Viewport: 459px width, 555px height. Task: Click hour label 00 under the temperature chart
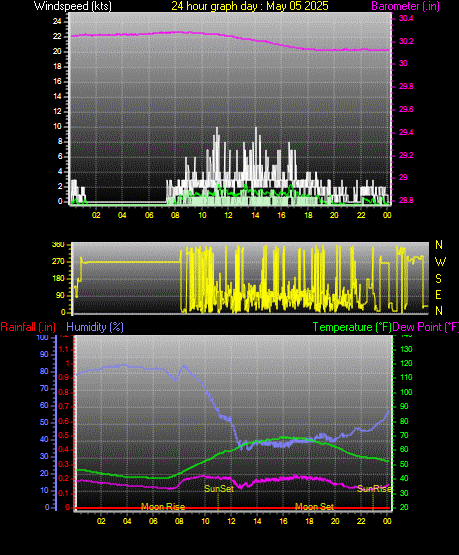coord(387,521)
